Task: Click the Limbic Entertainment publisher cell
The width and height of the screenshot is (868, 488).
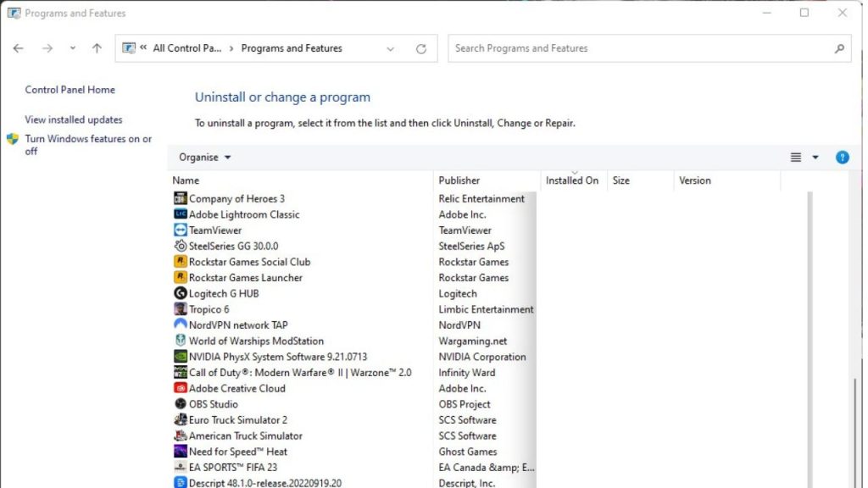Action: (x=486, y=309)
